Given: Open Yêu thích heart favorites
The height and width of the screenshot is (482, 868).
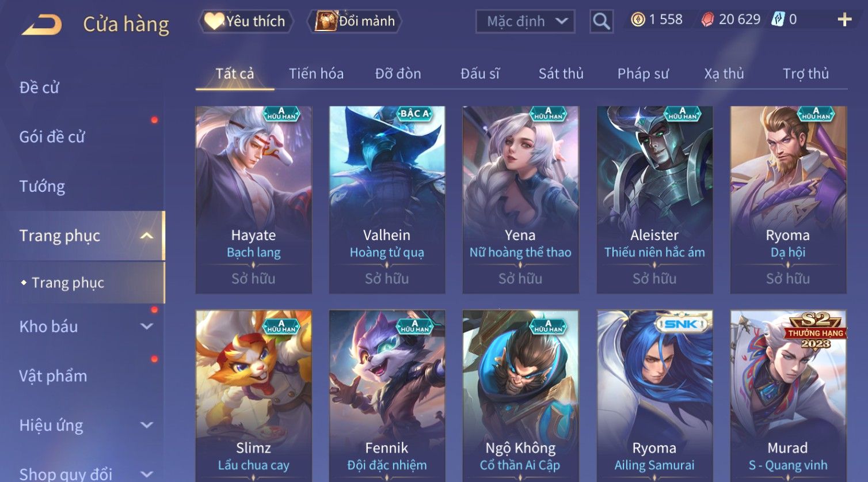Looking at the screenshot, I should [246, 21].
